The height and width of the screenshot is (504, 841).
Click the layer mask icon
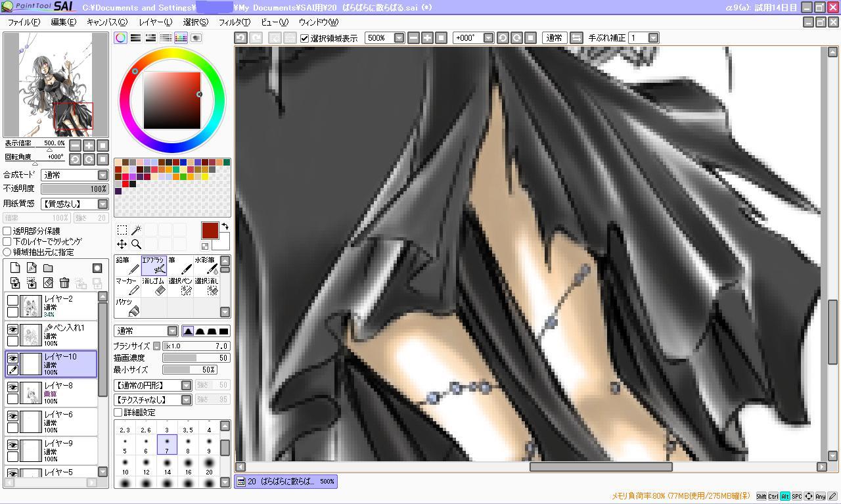(x=97, y=268)
